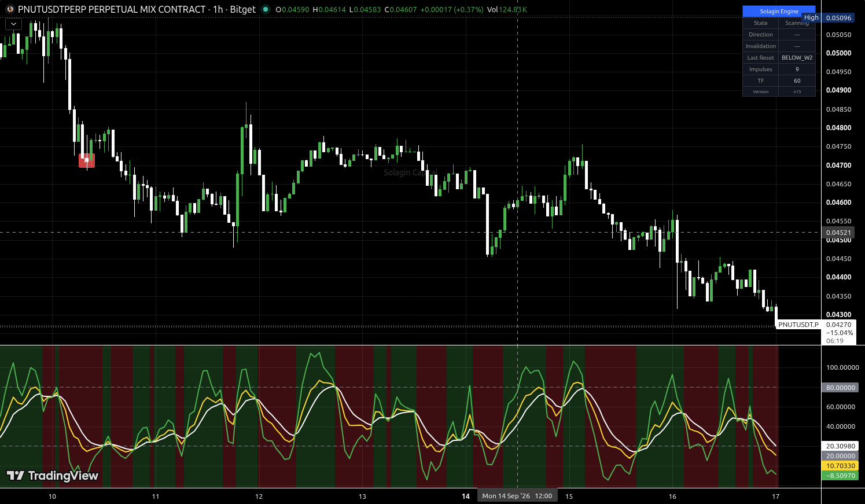The image size is (865, 504).
Task: Click the Impulses row label
Action: coord(761,69)
